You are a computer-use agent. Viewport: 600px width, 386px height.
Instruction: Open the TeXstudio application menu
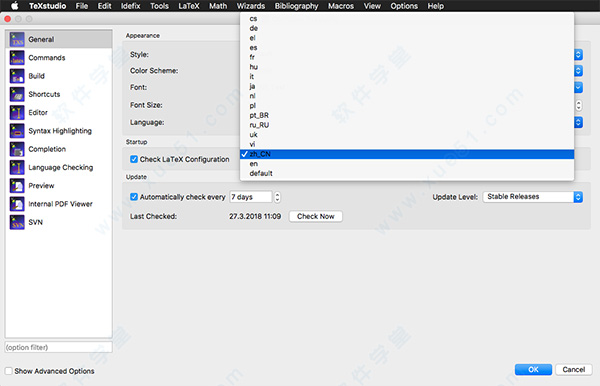click(x=47, y=6)
